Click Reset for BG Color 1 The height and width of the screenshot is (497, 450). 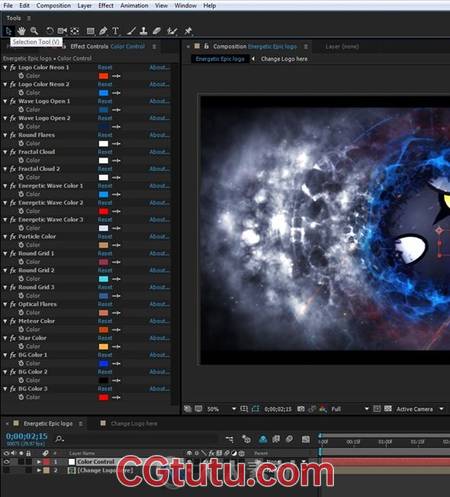point(105,355)
